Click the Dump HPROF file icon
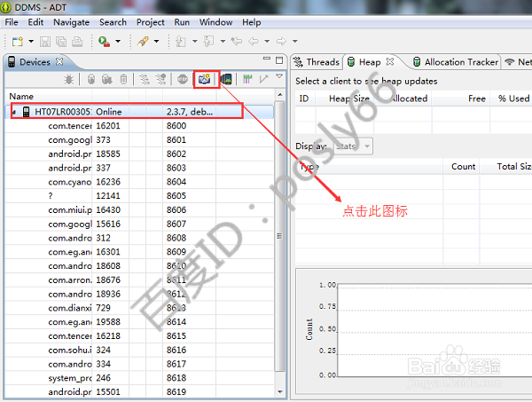This screenshot has height=402, width=532. [x=107, y=80]
